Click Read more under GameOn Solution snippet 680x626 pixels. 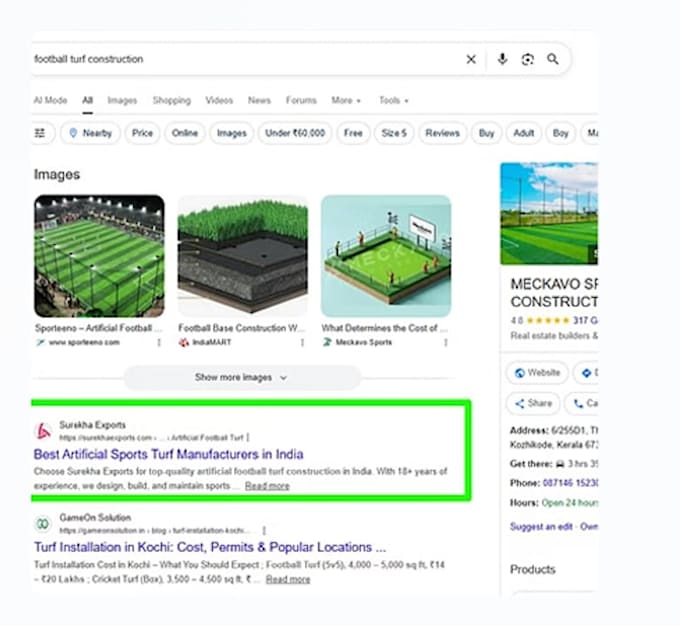288,579
